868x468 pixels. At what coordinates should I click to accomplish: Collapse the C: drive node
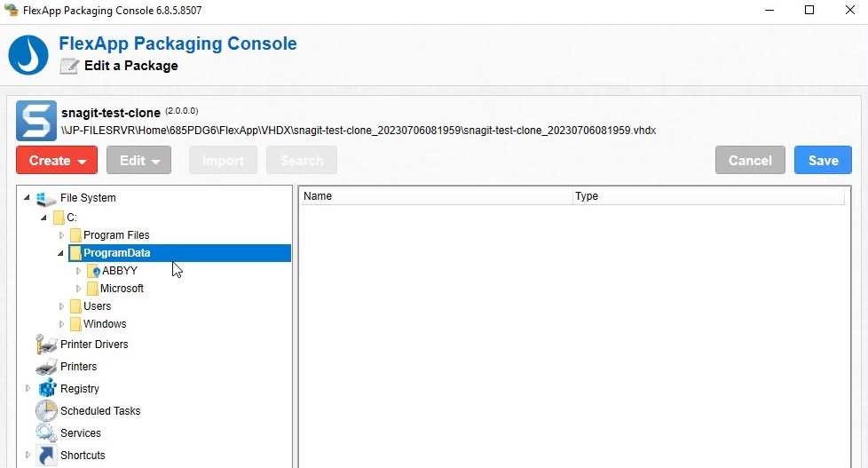click(43, 218)
